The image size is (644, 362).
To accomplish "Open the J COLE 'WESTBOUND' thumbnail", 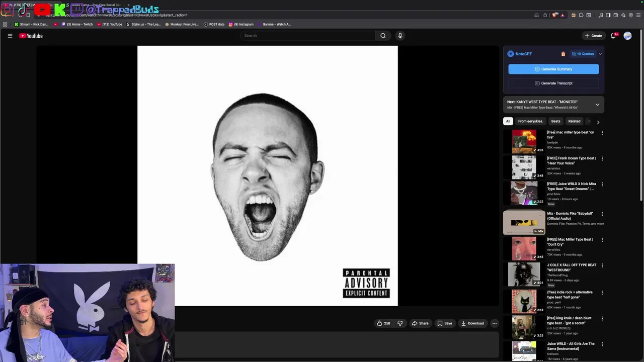I will [x=524, y=274].
